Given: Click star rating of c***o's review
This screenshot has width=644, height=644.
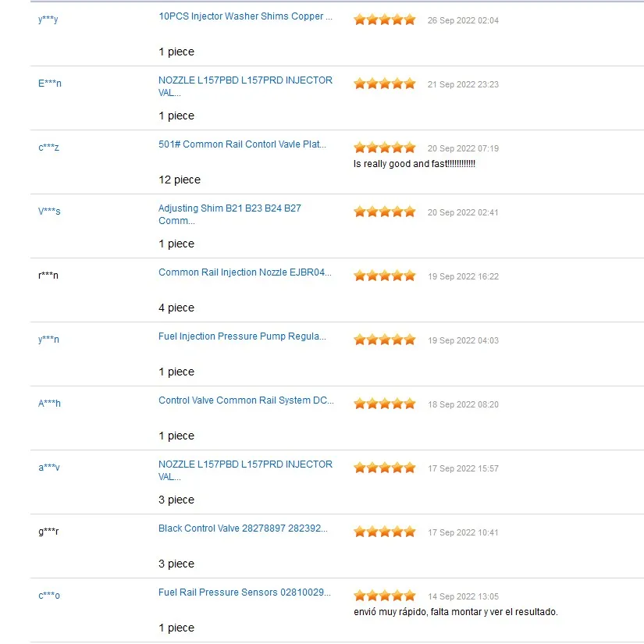Looking at the screenshot, I should tap(384, 596).
